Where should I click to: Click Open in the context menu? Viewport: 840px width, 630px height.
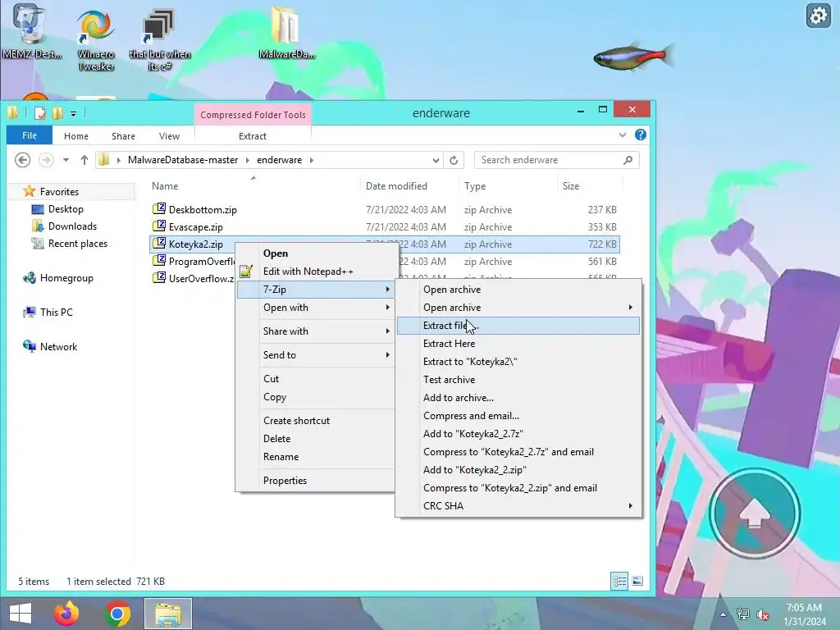316,253
